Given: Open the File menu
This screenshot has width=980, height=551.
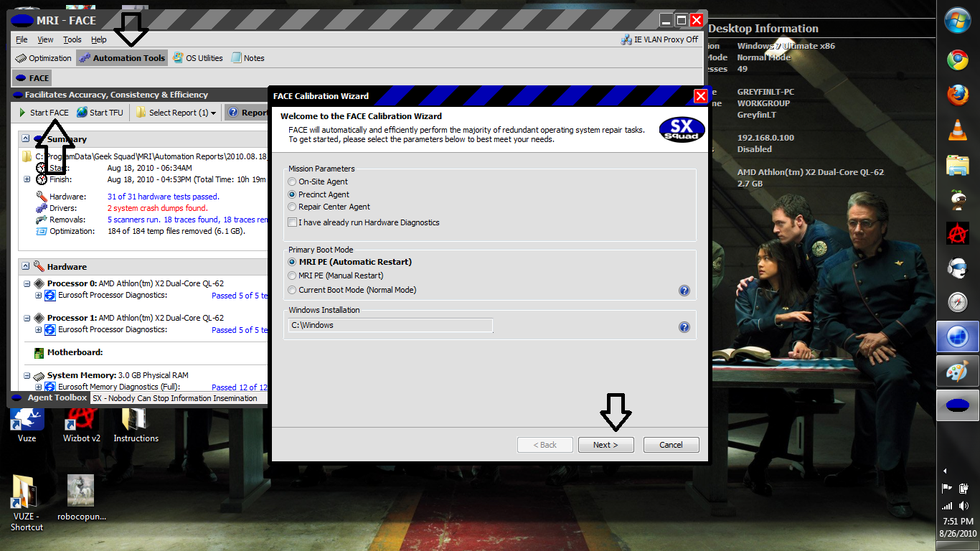Looking at the screenshot, I should pos(22,40).
